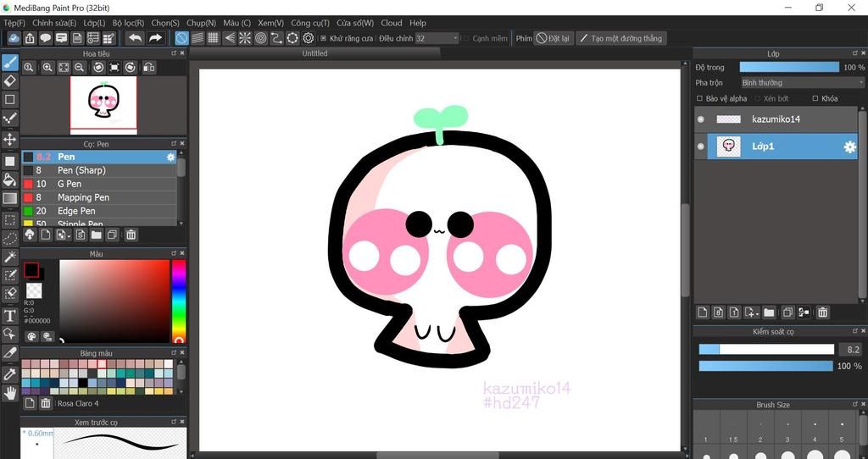Select the Brush tool in left toolbar
This screenshot has width=868, height=459.
[x=9, y=62]
